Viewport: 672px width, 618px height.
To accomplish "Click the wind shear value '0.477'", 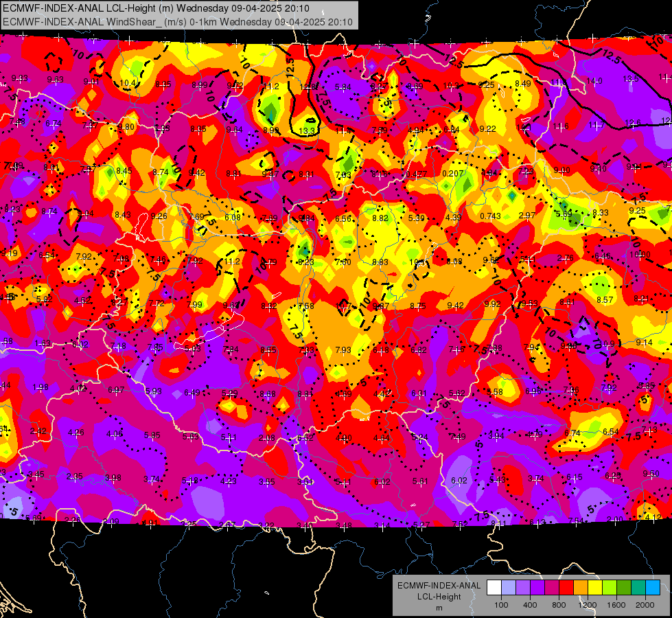I will 416,174.
